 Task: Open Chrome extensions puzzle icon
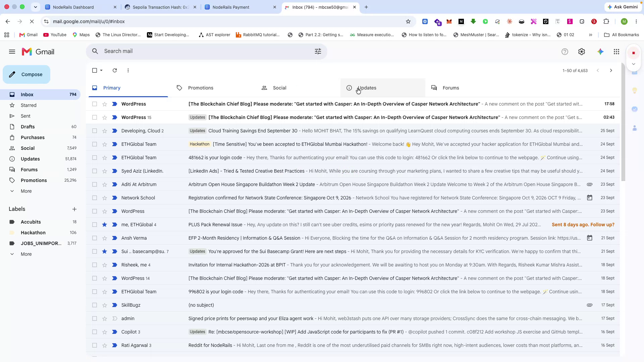tap(606, 21)
